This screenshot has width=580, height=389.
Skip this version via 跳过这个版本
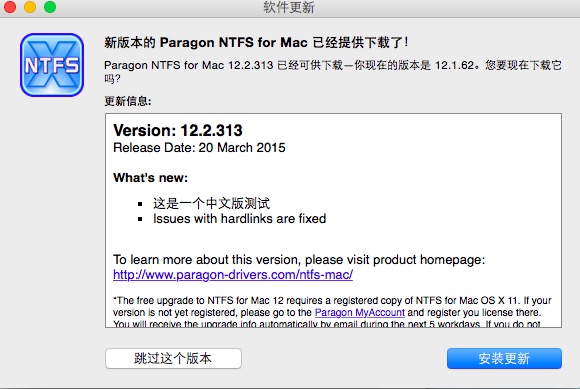173,358
